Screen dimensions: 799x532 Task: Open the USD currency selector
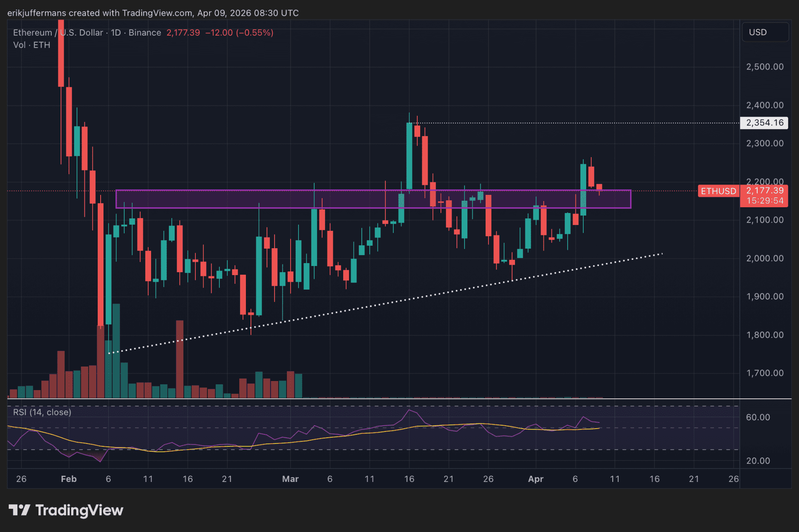pyautogui.click(x=765, y=32)
